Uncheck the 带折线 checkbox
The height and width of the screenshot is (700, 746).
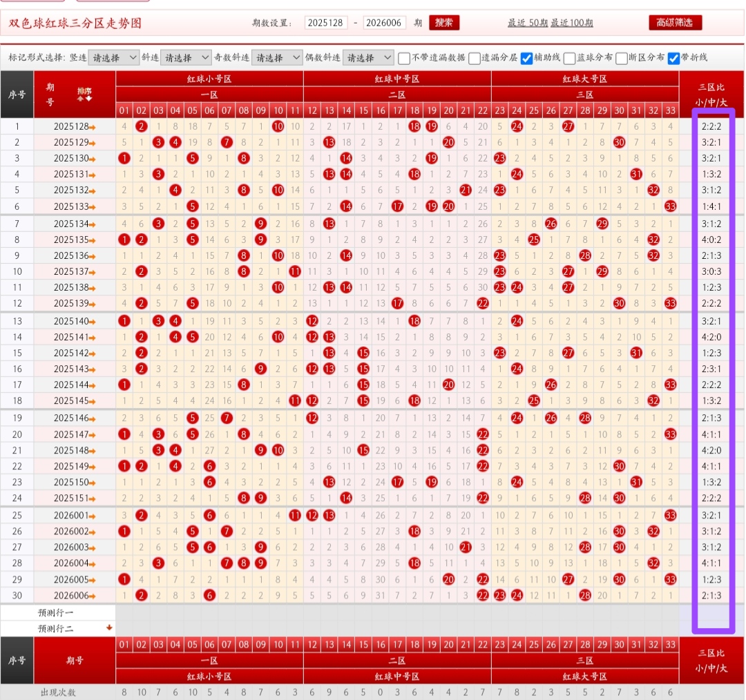pyautogui.click(x=673, y=58)
